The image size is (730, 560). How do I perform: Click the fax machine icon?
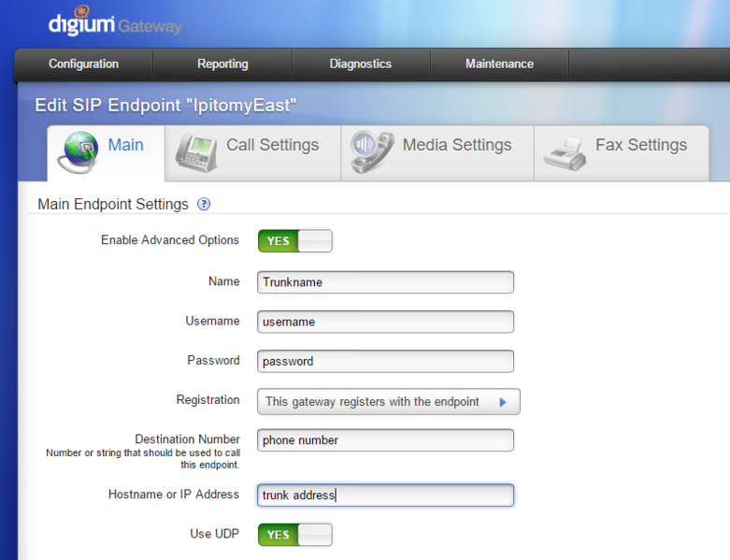click(x=565, y=152)
